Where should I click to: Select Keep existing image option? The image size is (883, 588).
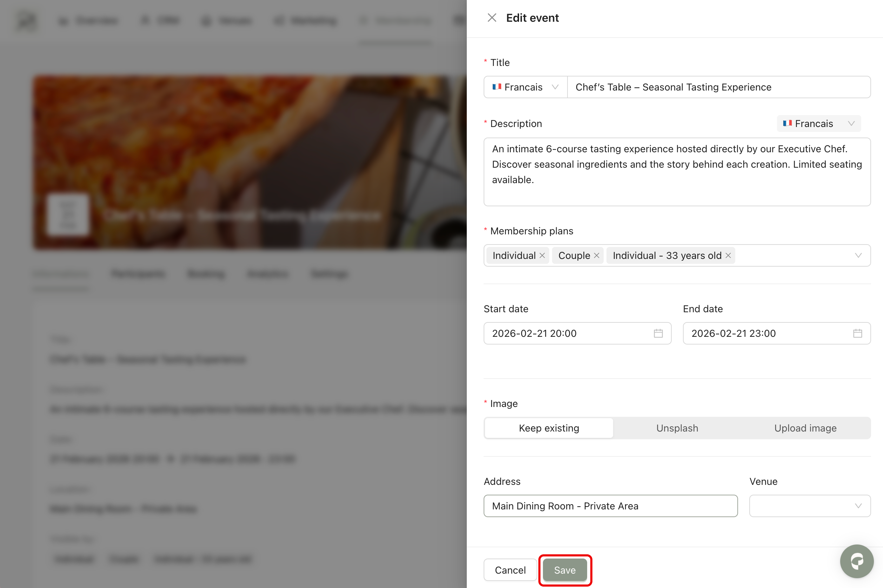(549, 428)
